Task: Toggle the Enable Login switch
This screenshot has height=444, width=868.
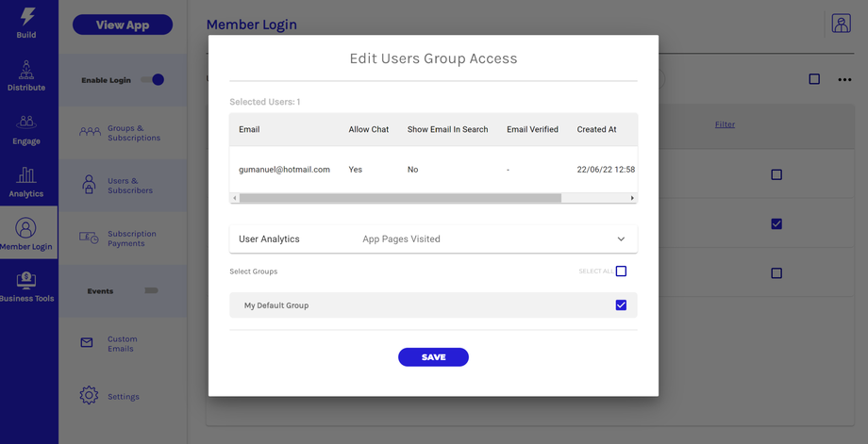Action: pos(153,80)
